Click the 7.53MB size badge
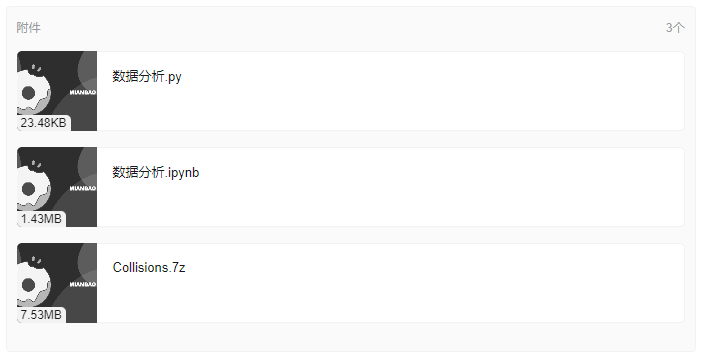Image resolution: width=703 pixels, height=360 pixels. click(x=41, y=315)
